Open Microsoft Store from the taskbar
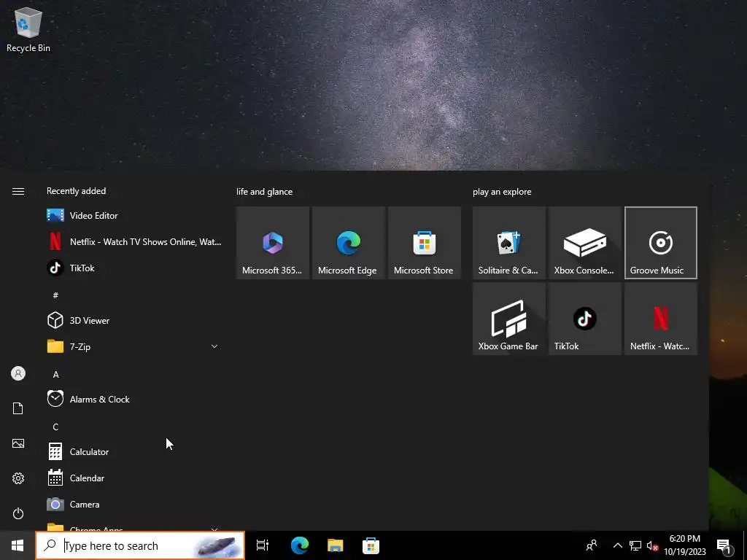 [371, 545]
